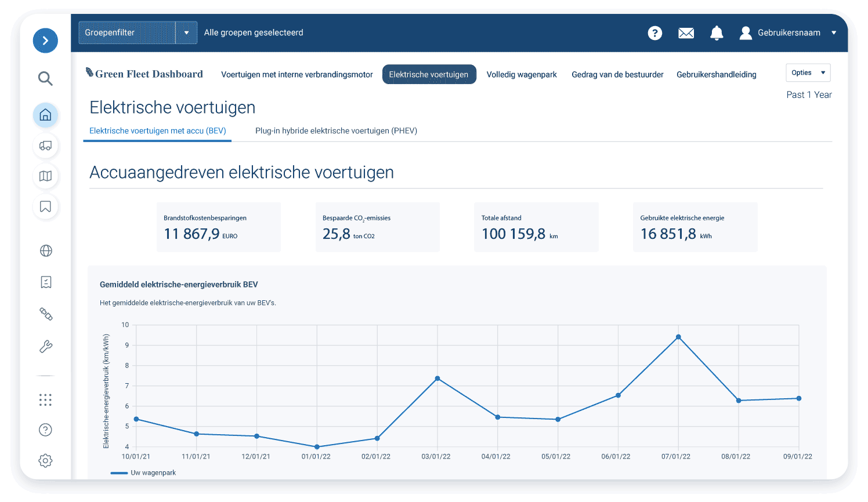This screenshot has width=868, height=502.
Task: Click the bookmark icon in sidebar
Action: 45,207
